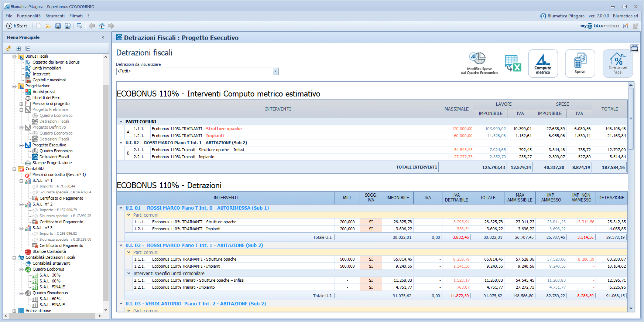Viewport: 644px width, 322px height.
Task: Open Prezzario di progetto
Action: tap(51, 104)
